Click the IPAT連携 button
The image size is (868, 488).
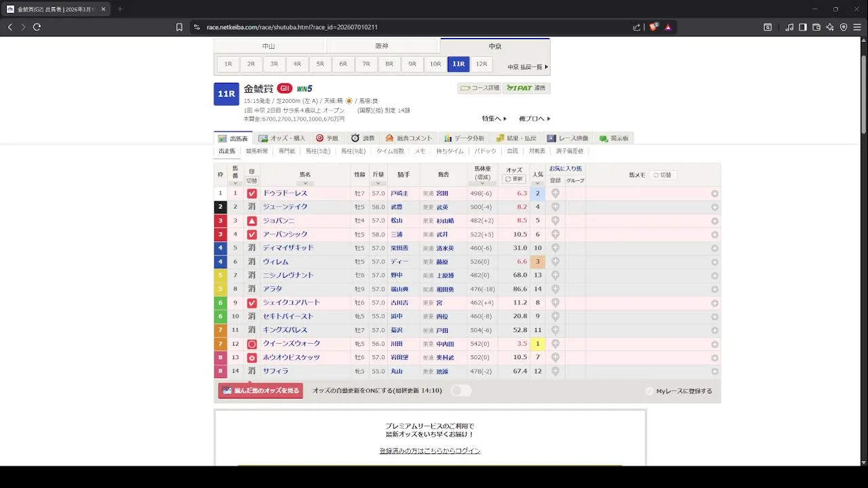coord(527,88)
